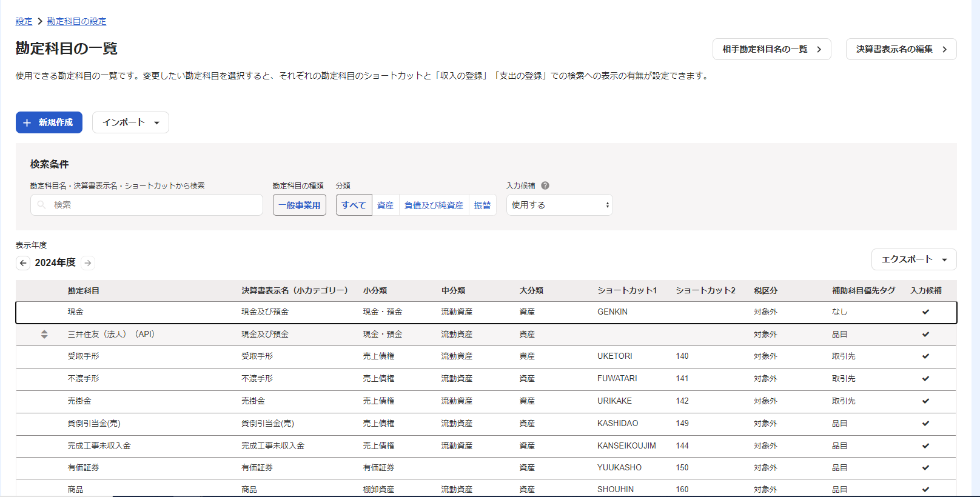Click checkmark in 貸倒引当金(売) row
The image size is (980, 497).
[x=925, y=424]
